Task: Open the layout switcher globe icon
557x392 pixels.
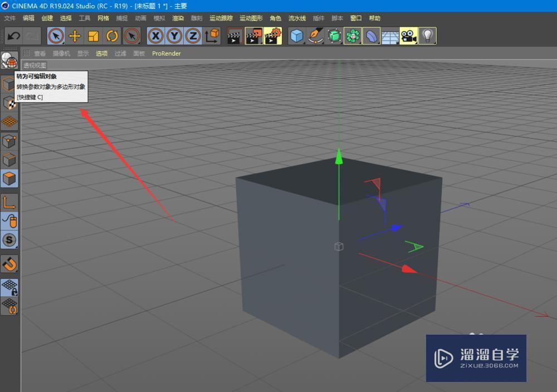Action: (9, 60)
